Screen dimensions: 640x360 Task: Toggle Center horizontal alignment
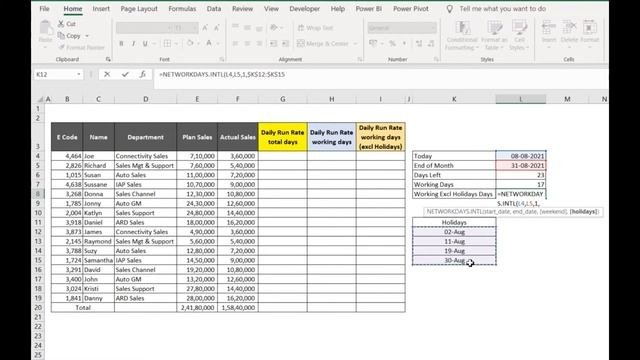(x=247, y=43)
